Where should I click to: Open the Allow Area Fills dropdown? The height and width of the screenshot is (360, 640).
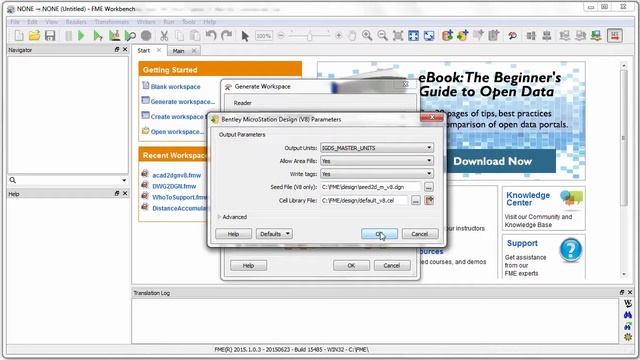(377, 161)
